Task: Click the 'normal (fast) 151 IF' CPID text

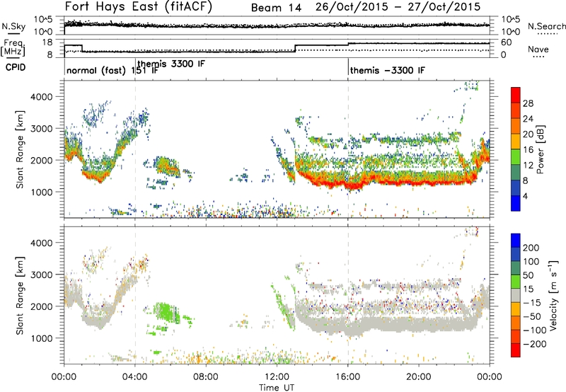Action: (x=112, y=70)
